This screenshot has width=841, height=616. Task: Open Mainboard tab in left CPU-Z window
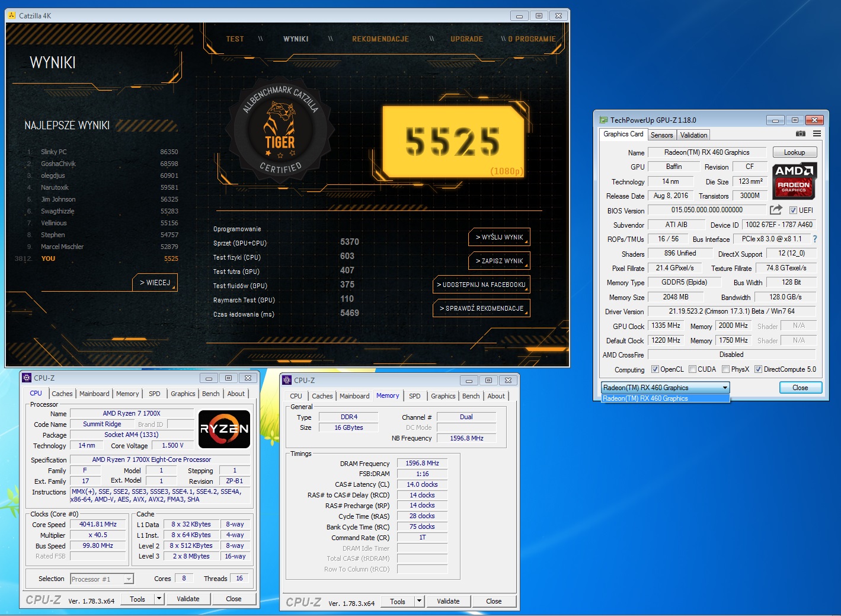[x=94, y=394]
